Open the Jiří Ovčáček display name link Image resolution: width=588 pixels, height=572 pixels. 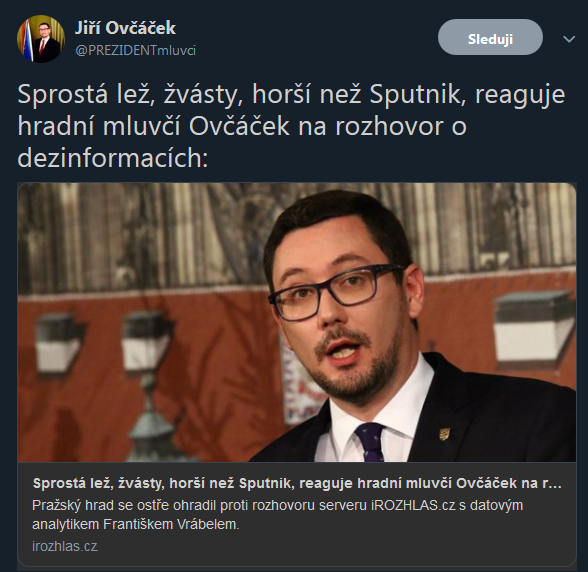coord(125,28)
